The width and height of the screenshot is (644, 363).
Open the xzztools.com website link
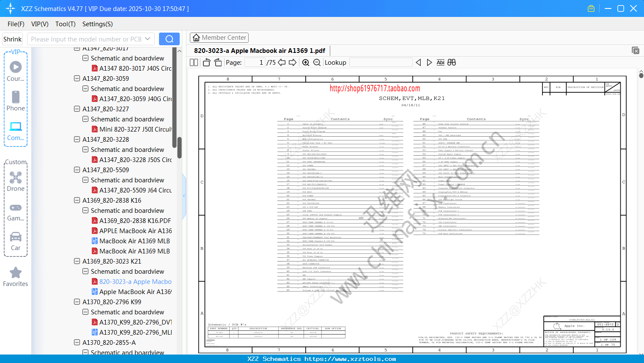[350, 359]
